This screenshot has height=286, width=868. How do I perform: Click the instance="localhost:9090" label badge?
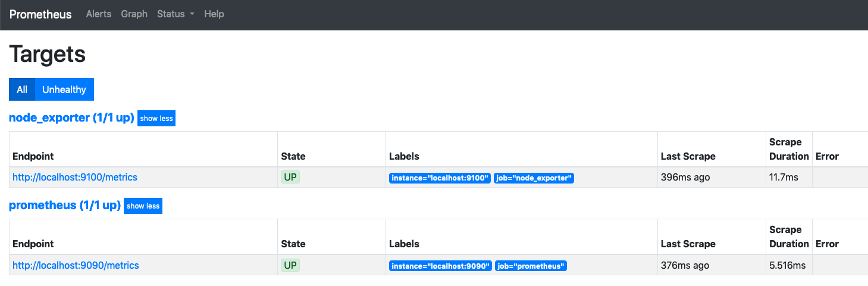(440, 266)
